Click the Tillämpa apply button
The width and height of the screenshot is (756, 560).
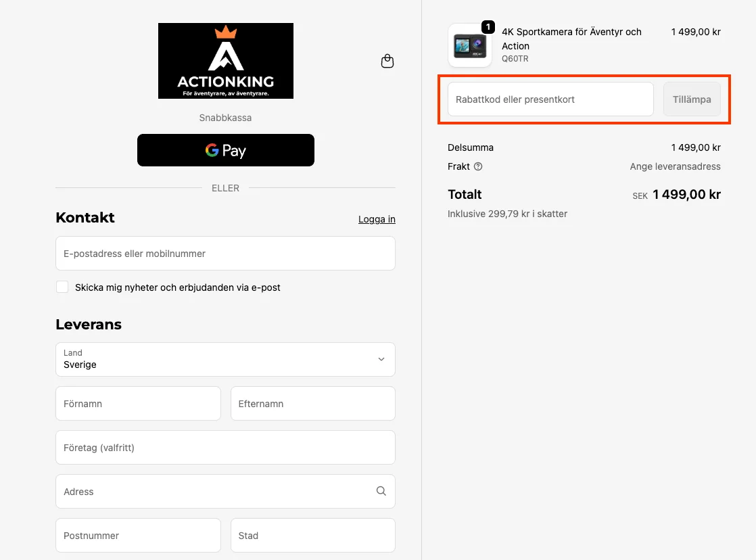692,99
